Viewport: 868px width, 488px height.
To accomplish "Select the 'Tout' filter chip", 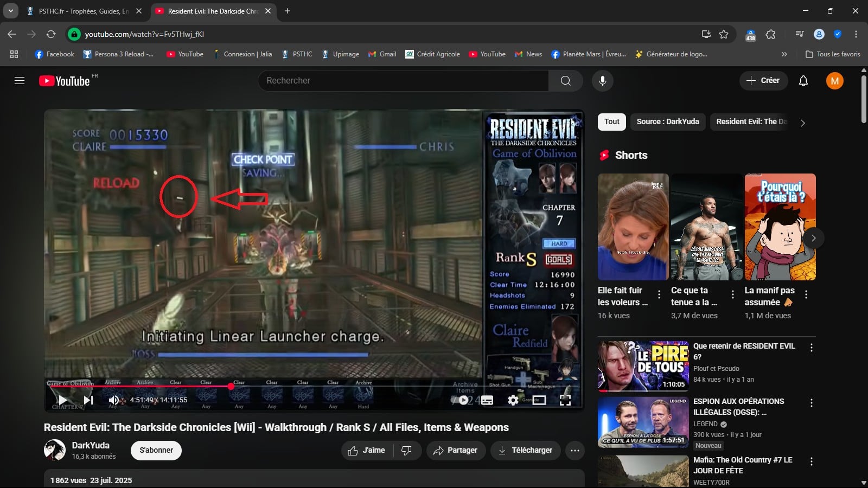I will pos(612,122).
